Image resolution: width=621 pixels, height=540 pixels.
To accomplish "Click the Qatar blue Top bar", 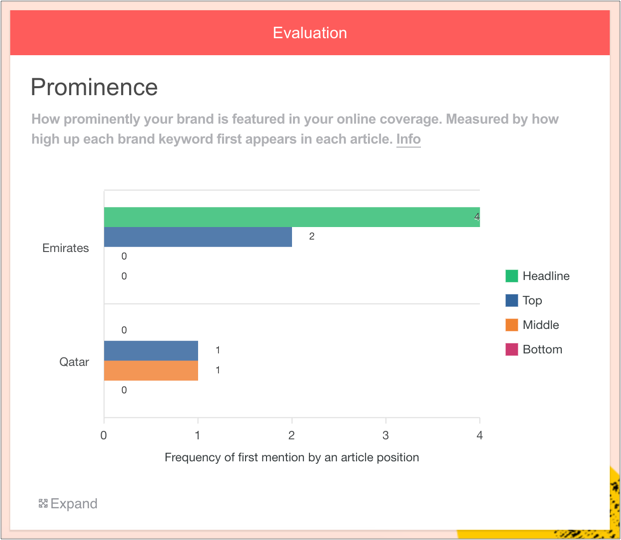I will [151, 350].
